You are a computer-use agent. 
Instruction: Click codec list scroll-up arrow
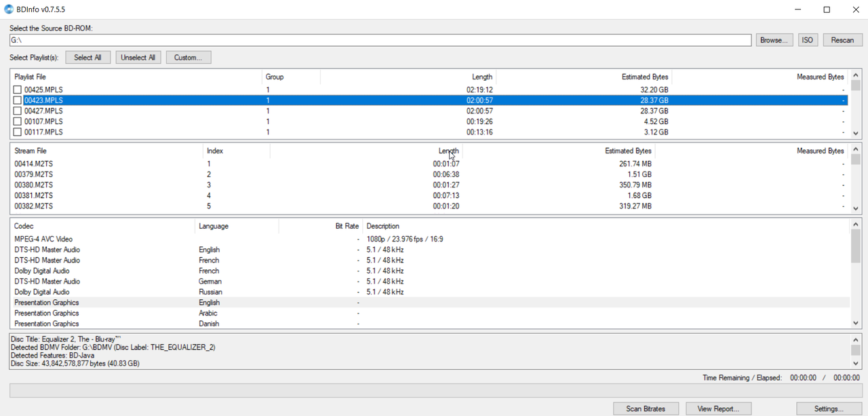pyautogui.click(x=855, y=225)
